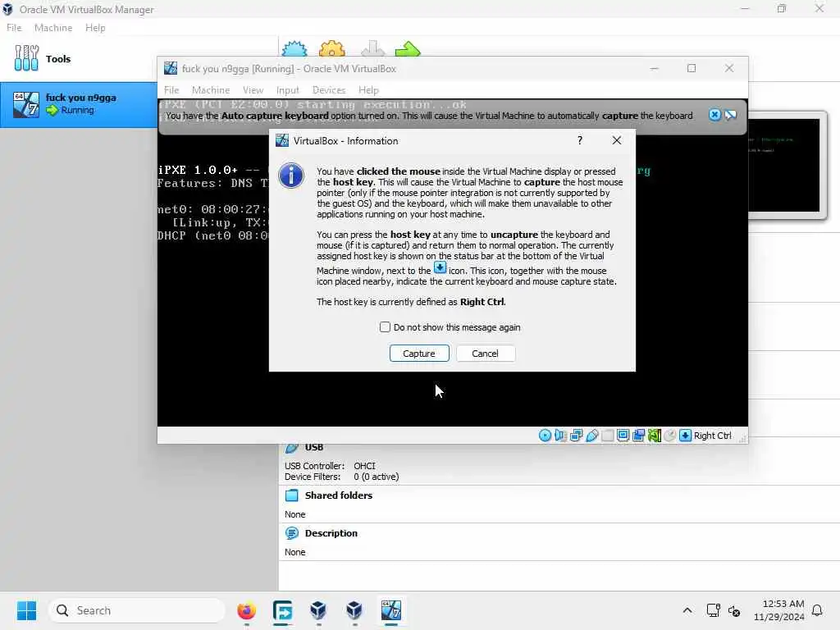Click the 'OHCI' USB controller value
This screenshot has width=840, height=630.
click(364, 466)
